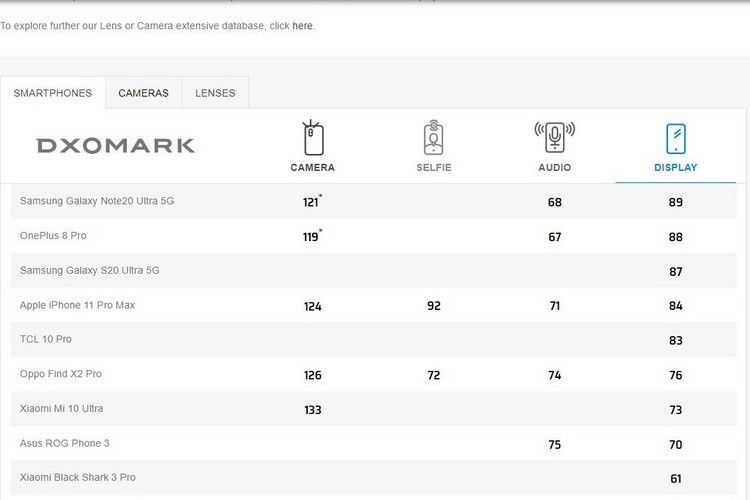Switch to the Smartphones tab
Image resolution: width=750 pixels, height=500 pixels.
[x=53, y=93]
